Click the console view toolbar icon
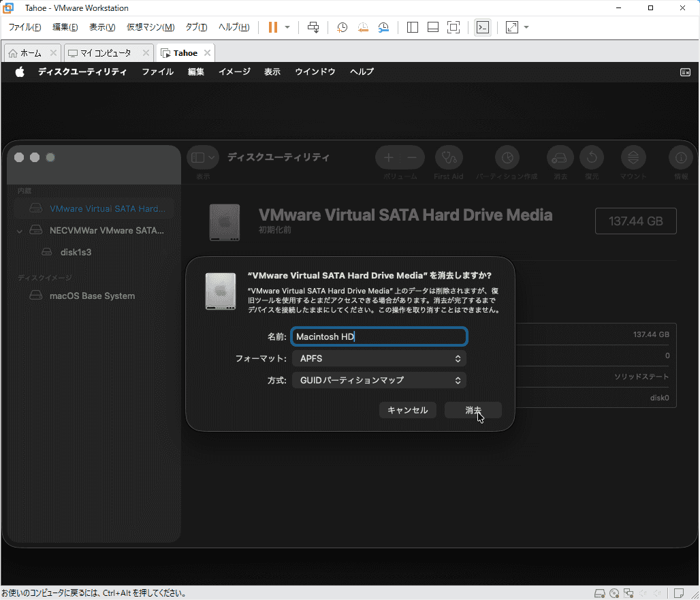700x600 pixels. click(x=482, y=27)
